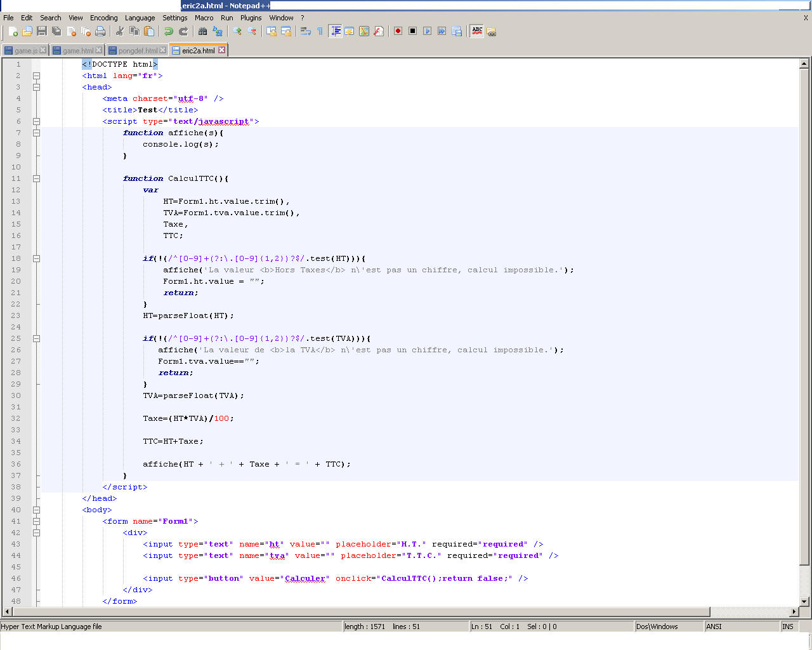Save the current recorded macro icon

coord(456,31)
